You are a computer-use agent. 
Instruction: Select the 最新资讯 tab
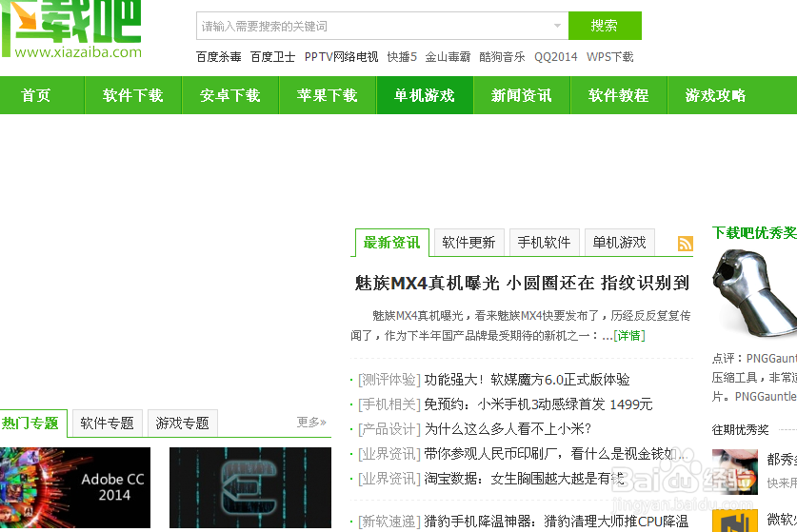coord(392,243)
